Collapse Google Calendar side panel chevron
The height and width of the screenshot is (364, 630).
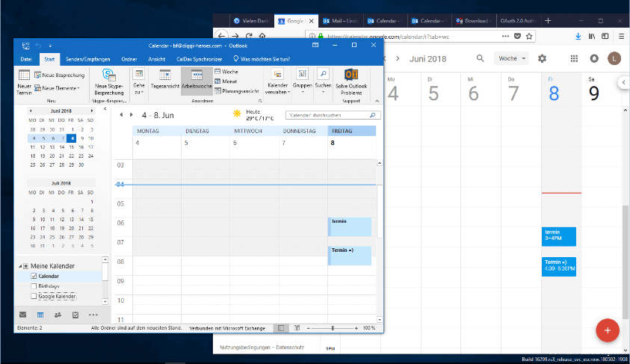tap(623, 82)
